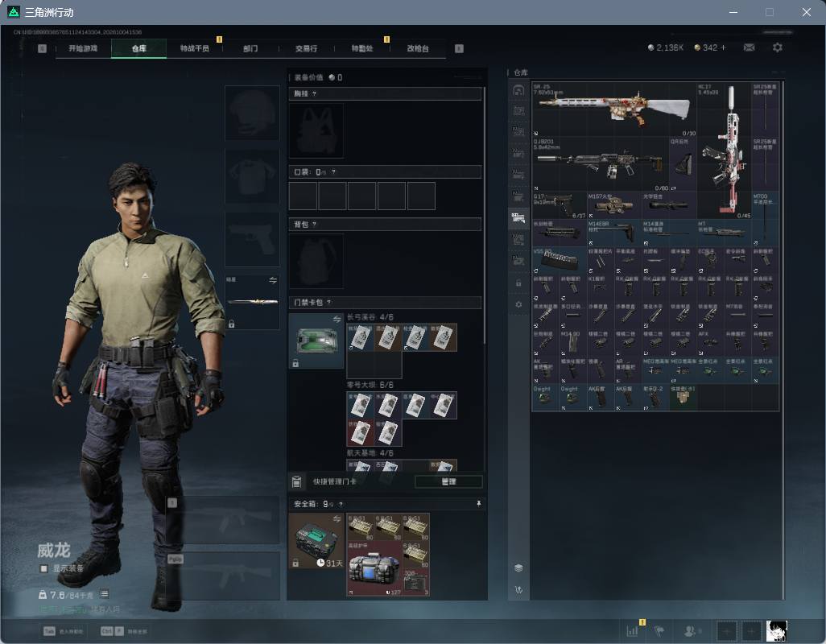Click the first empty teammate plus slot
The image size is (826, 644).
coord(726,631)
